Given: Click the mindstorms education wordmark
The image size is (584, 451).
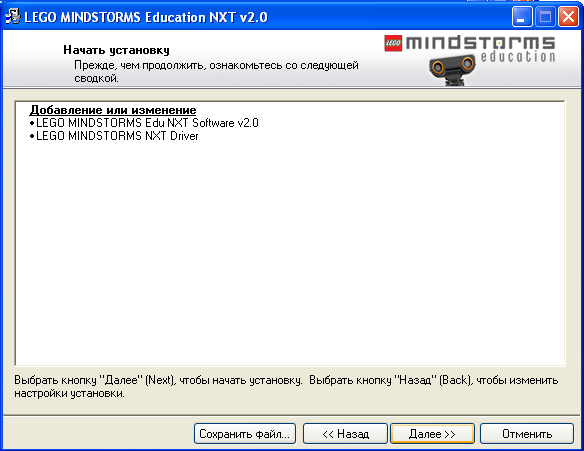Looking at the screenshot, I should 480,49.
